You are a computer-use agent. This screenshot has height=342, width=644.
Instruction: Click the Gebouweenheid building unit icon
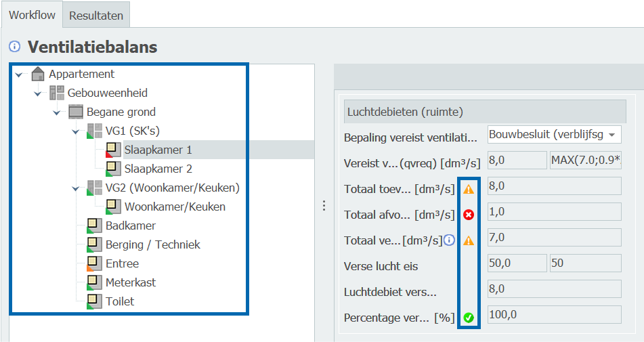pyautogui.click(x=57, y=93)
